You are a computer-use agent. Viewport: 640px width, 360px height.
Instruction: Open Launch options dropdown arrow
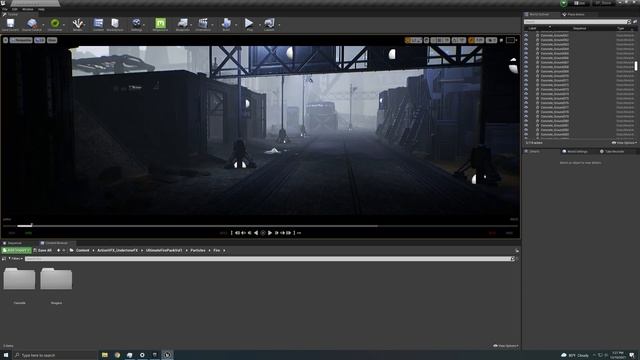point(279,25)
